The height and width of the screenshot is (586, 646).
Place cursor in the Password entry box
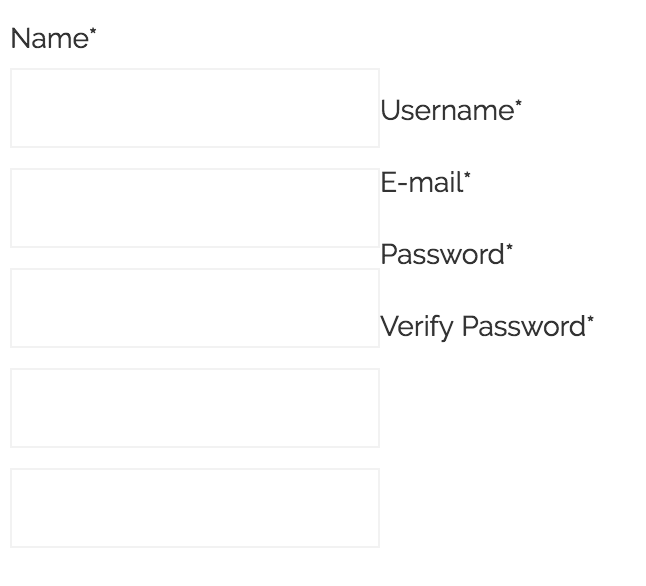click(x=195, y=408)
